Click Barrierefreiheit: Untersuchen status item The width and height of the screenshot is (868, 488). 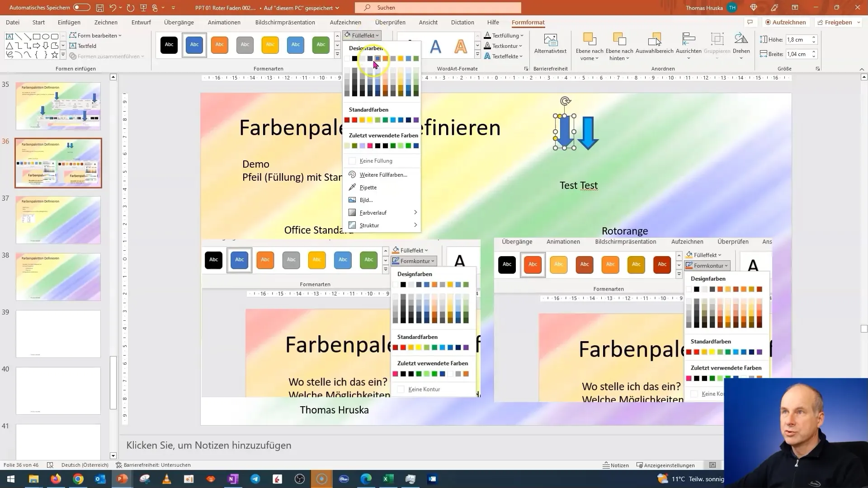pyautogui.click(x=153, y=465)
